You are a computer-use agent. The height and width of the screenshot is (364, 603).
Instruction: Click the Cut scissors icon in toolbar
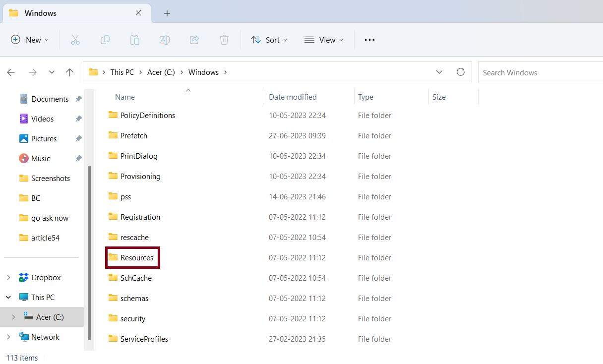click(75, 40)
